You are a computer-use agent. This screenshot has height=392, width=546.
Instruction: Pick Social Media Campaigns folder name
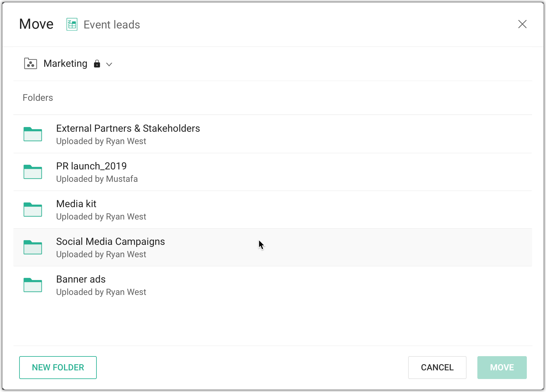click(110, 241)
